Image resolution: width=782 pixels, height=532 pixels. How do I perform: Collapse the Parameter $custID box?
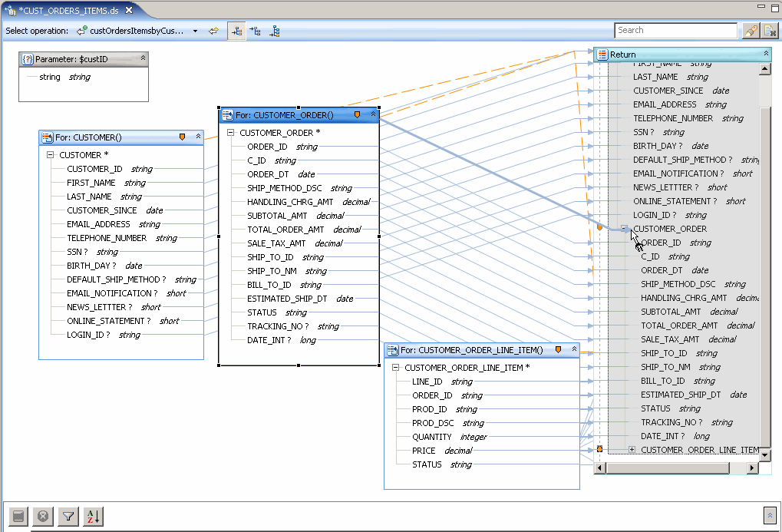point(144,58)
